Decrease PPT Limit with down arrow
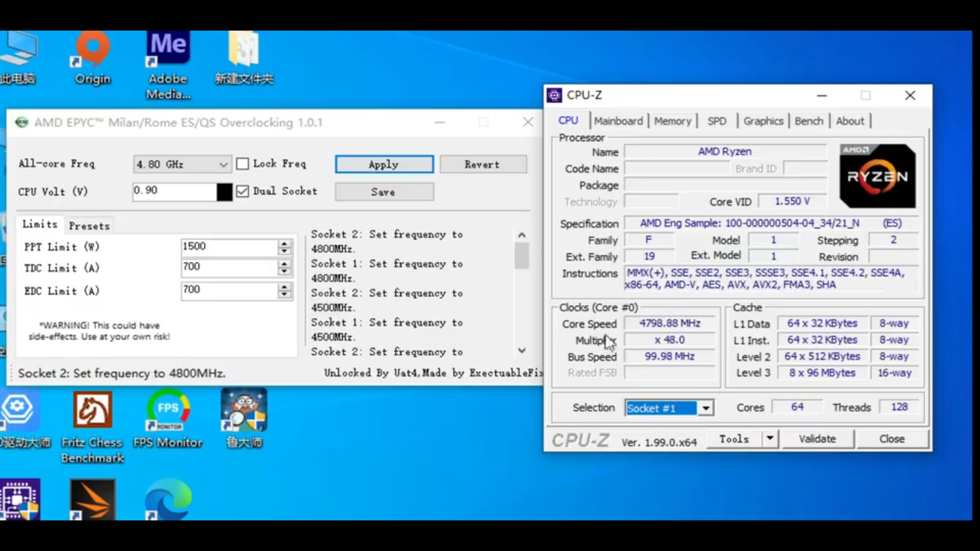980x551 pixels. (x=284, y=251)
